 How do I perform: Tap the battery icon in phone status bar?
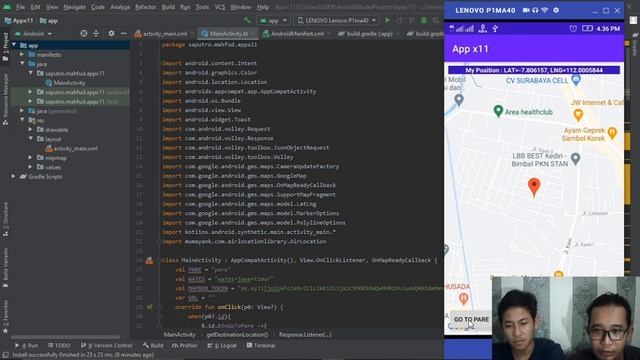pyautogui.click(x=587, y=29)
